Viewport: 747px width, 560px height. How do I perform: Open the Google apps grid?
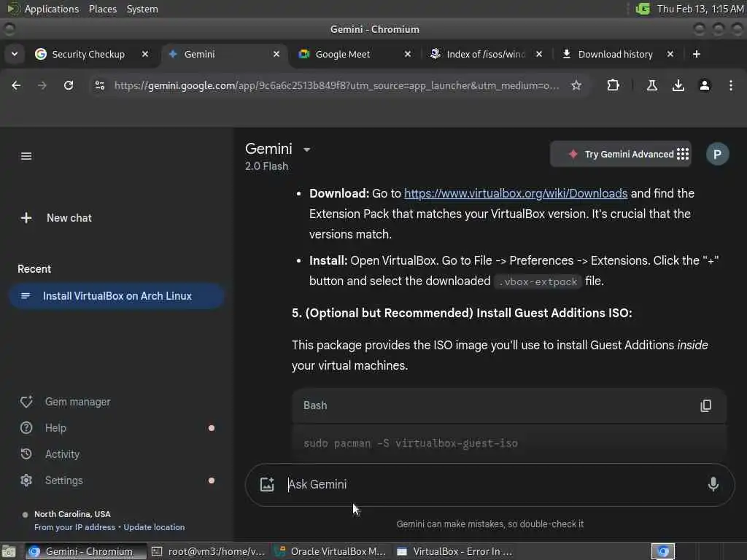point(683,154)
